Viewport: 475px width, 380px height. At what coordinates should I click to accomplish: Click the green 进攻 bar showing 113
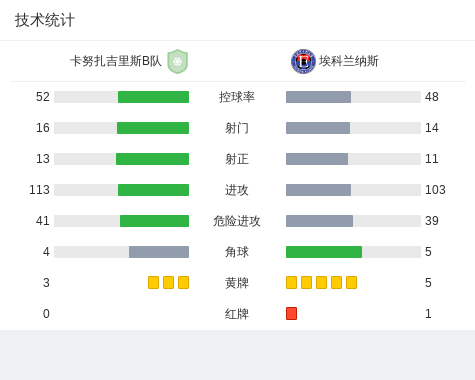coord(153,190)
